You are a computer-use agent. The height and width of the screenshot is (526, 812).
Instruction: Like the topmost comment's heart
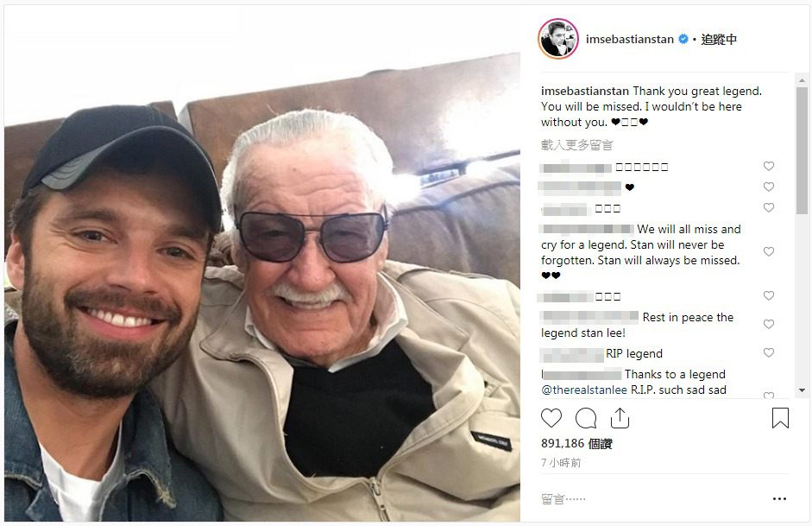[769, 167]
